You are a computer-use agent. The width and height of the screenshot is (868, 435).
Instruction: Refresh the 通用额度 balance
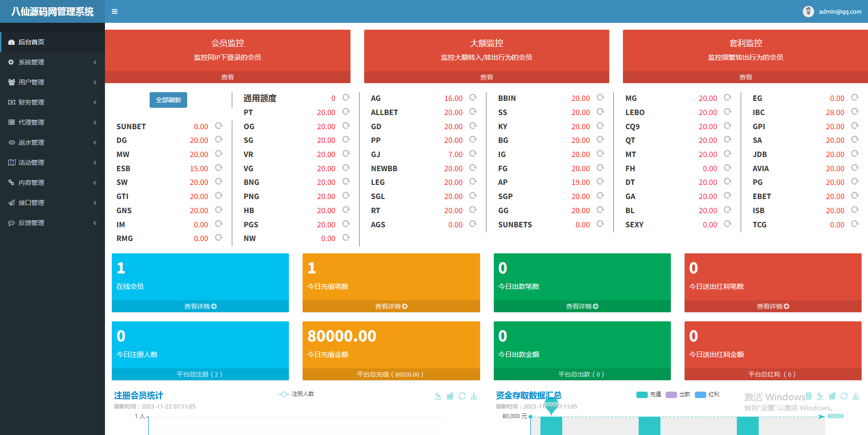point(346,98)
